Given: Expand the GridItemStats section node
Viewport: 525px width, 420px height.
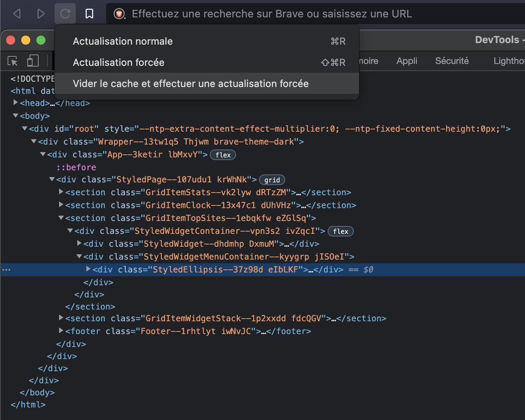Looking at the screenshot, I should pyautogui.click(x=61, y=192).
